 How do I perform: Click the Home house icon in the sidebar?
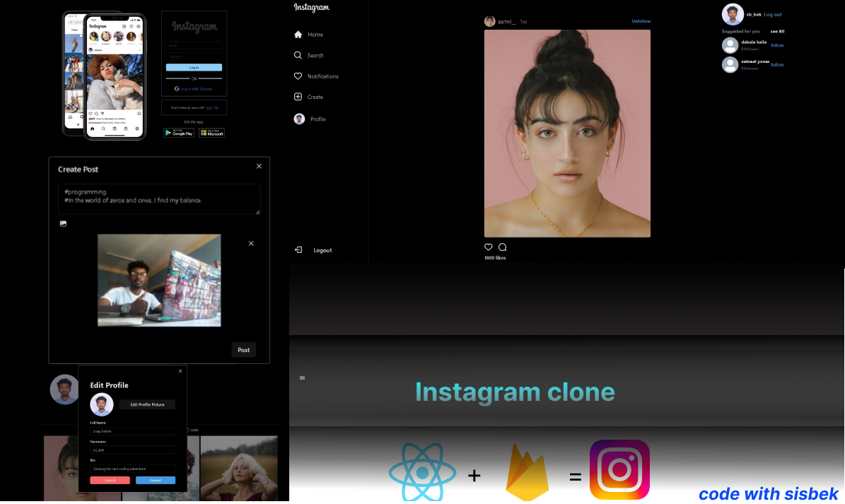(298, 35)
